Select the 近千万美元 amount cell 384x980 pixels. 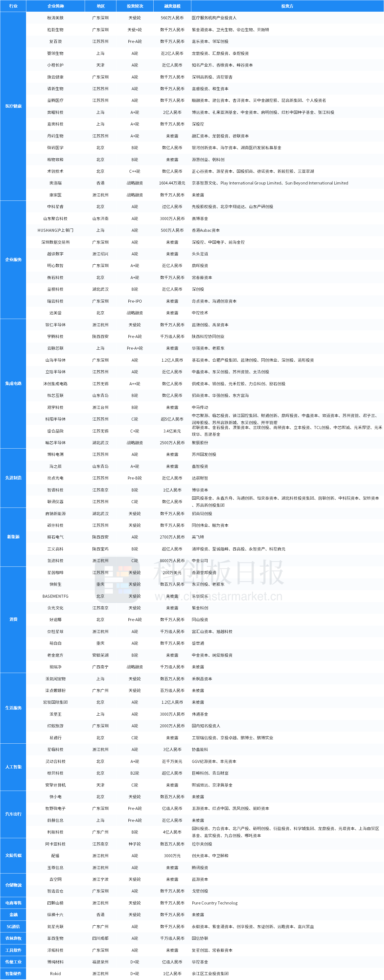[x=172, y=761]
